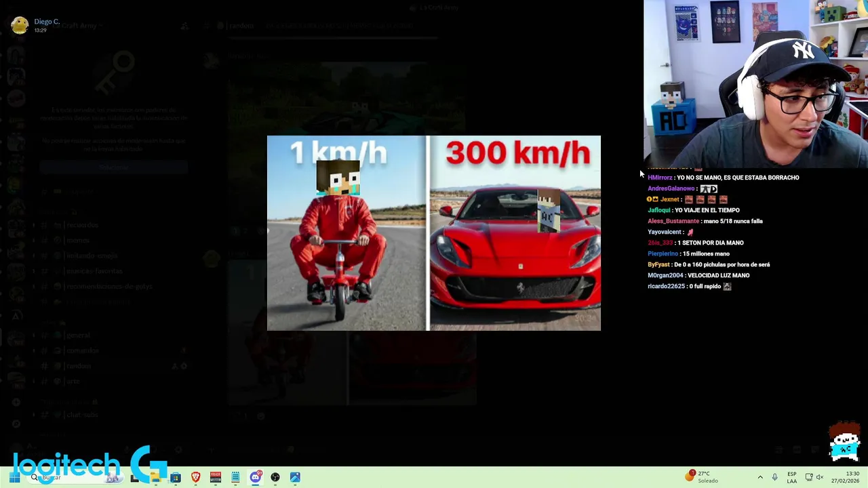
Task: Switch to Discord via taskbar icon
Action: click(x=256, y=477)
